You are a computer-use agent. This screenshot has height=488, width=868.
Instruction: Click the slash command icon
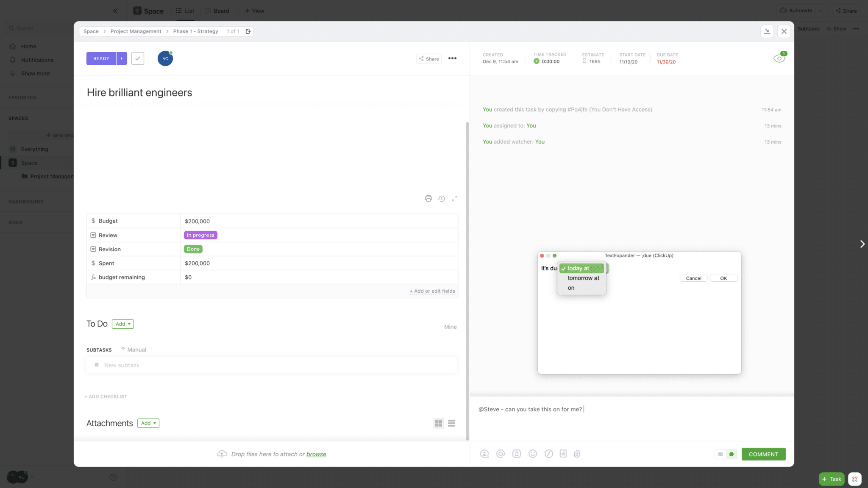tap(549, 454)
